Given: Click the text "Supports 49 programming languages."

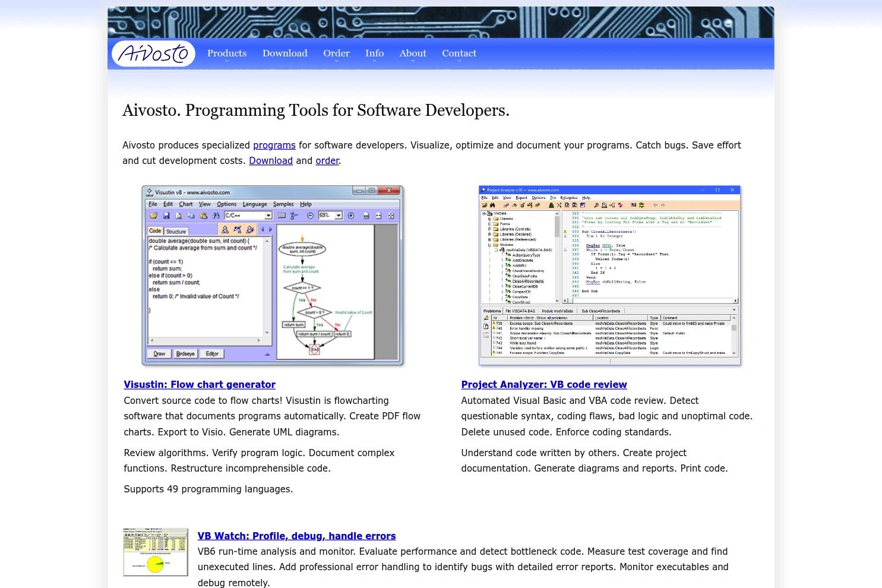Looking at the screenshot, I should (x=208, y=489).
